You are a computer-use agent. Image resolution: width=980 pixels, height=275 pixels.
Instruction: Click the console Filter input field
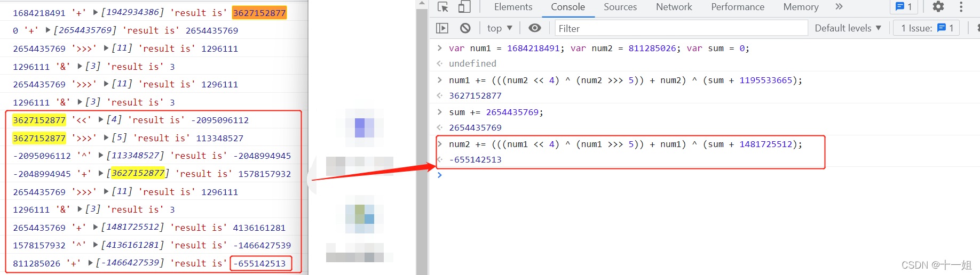click(681, 28)
